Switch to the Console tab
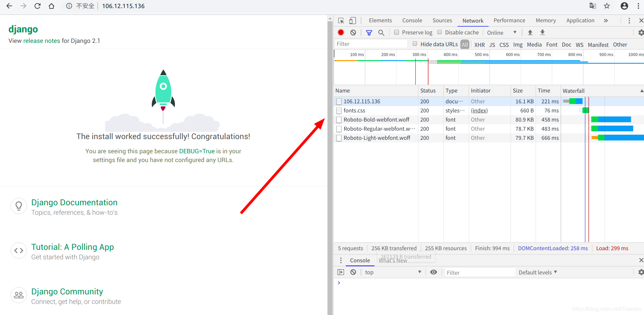Image resolution: width=644 pixels, height=315 pixels. (x=412, y=21)
